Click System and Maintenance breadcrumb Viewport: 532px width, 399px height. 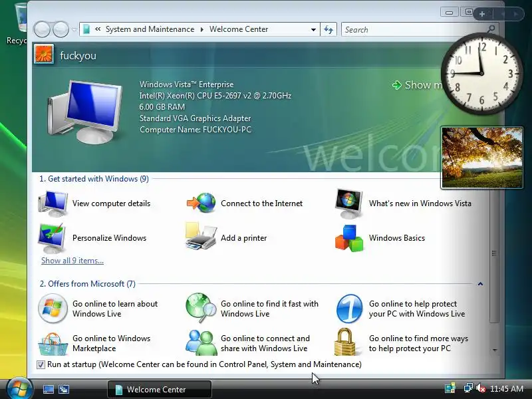pyautogui.click(x=150, y=29)
